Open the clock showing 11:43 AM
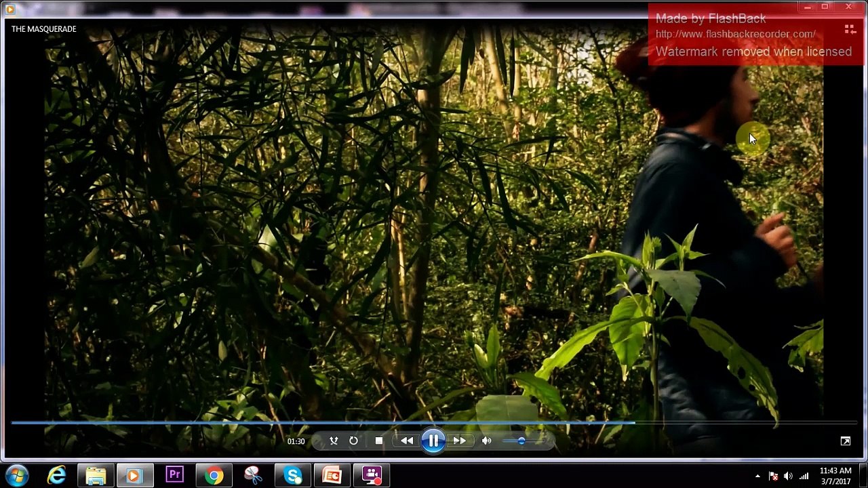Image resolution: width=868 pixels, height=488 pixels. click(835, 476)
